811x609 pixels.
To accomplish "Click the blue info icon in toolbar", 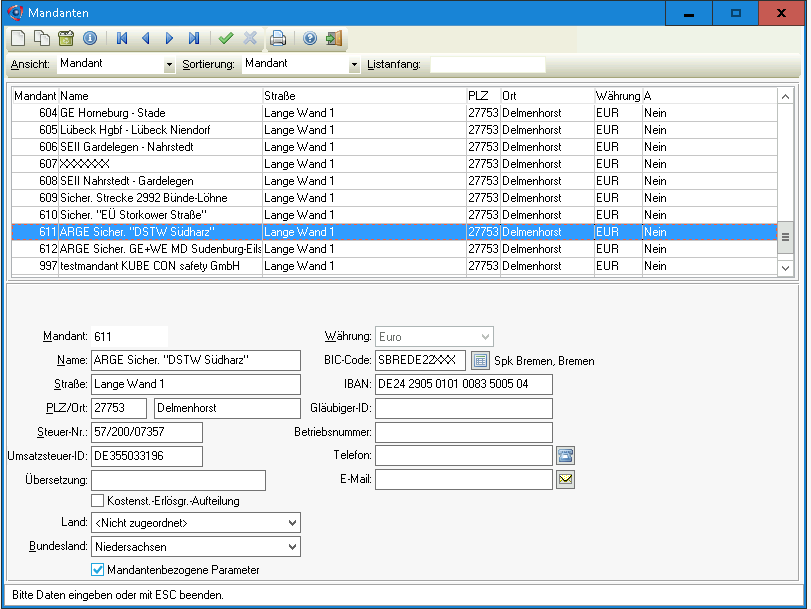I will [89, 39].
